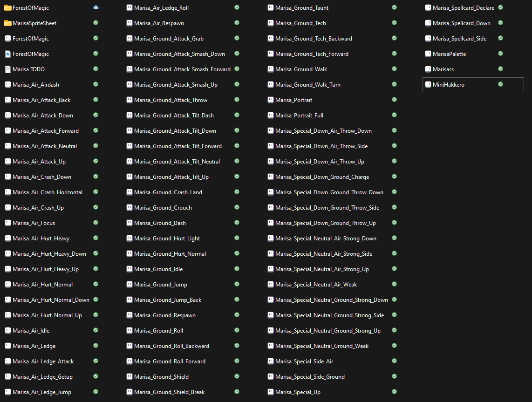Select the file named Marisa_Ground_Walk_Turn
This screenshot has height=402, width=532.
(x=308, y=85)
